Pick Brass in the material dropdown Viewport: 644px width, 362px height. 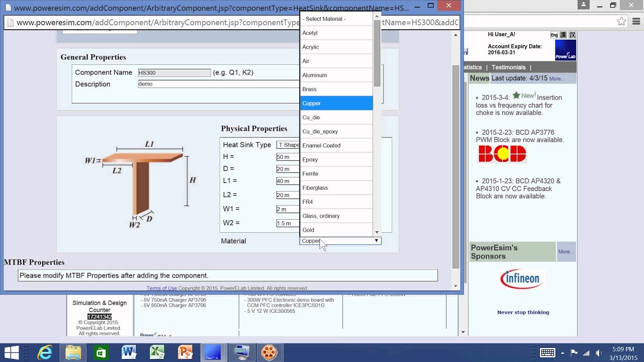pos(336,89)
